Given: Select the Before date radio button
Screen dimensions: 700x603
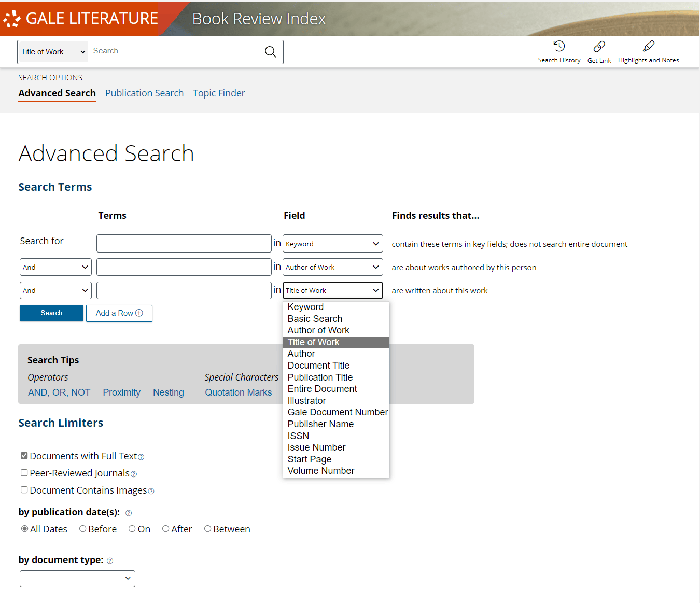Looking at the screenshot, I should pos(82,529).
